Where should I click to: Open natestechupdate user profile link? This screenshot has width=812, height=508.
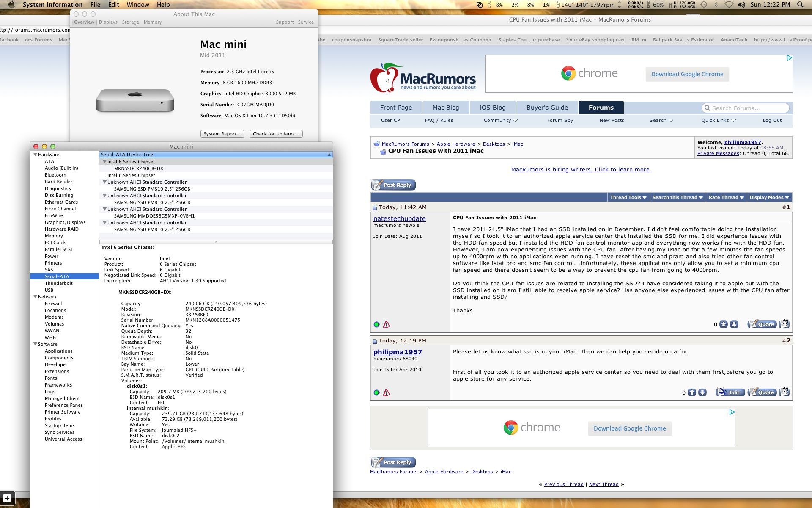click(x=399, y=219)
